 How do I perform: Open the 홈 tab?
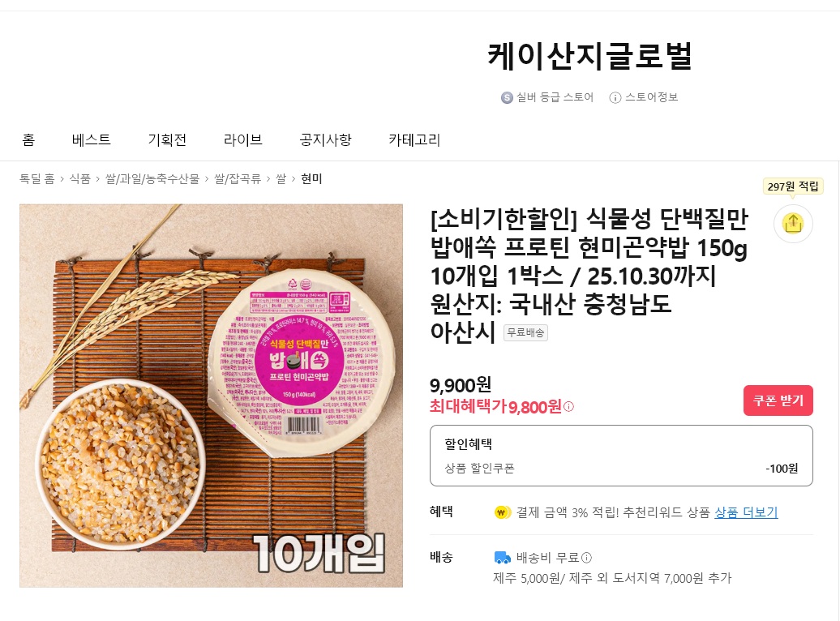coord(28,139)
